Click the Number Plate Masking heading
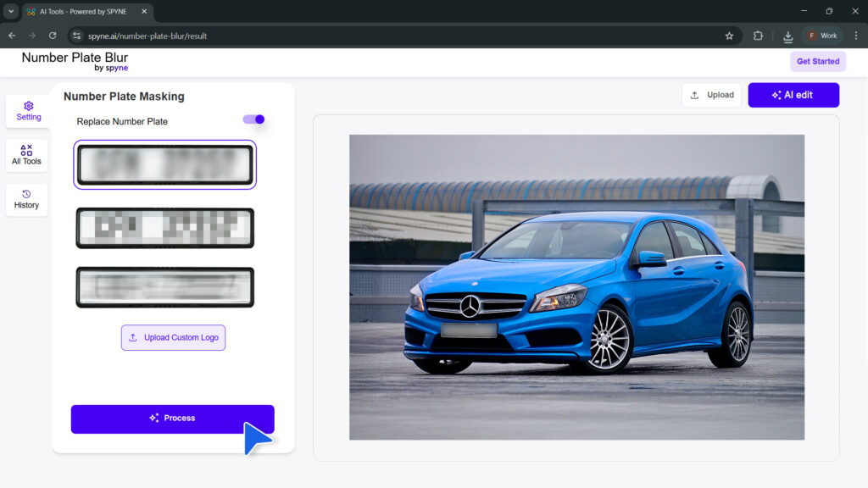This screenshot has width=868, height=488. 124,97
